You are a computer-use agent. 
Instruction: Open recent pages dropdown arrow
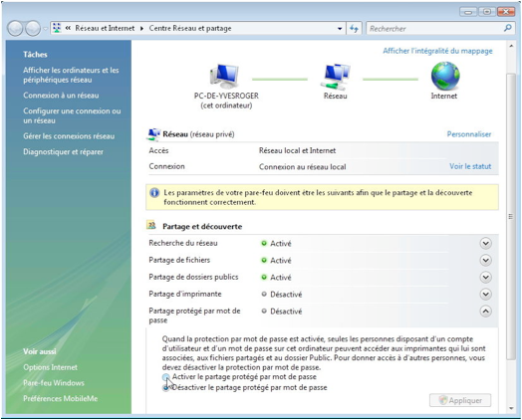(x=45, y=29)
